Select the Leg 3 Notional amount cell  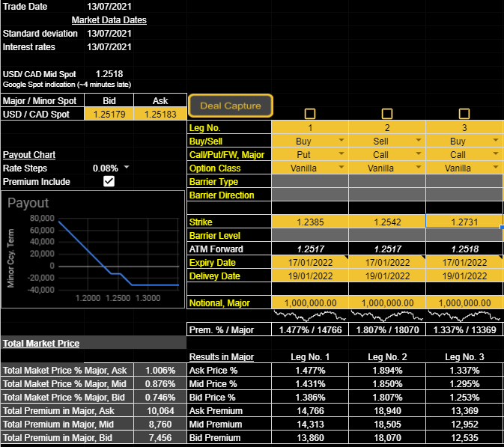click(x=464, y=302)
